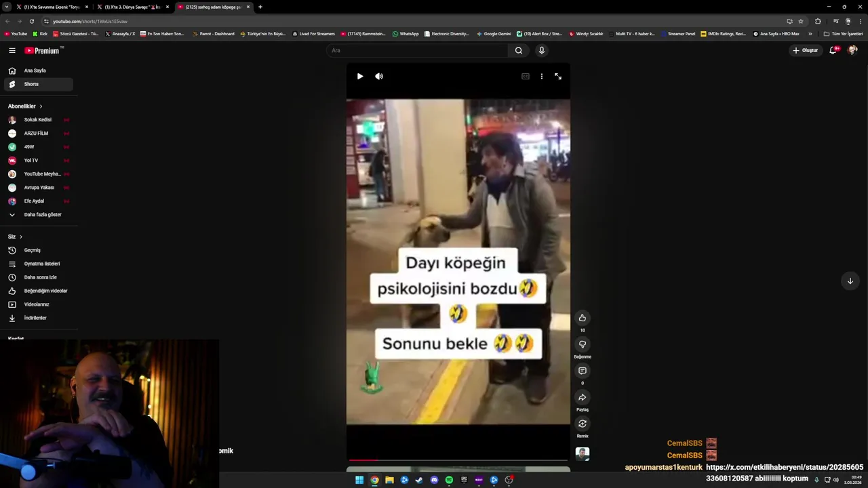Play the Shorts video

(360, 77)
